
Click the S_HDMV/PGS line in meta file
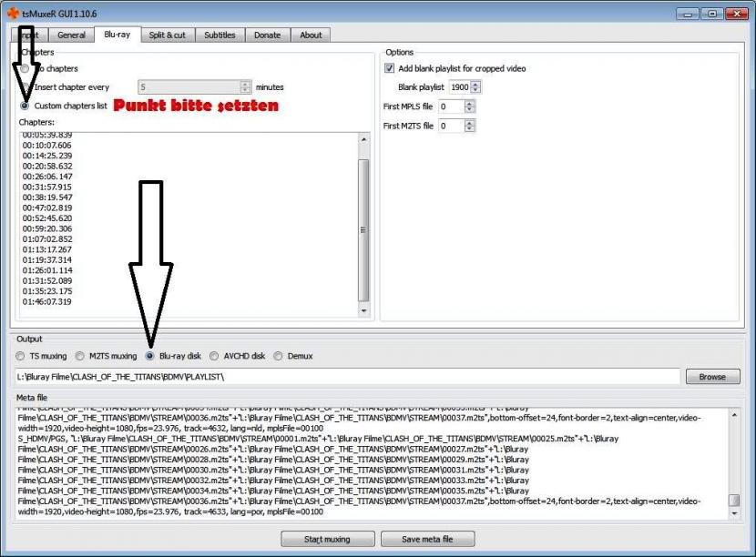(x=318, y=439)
